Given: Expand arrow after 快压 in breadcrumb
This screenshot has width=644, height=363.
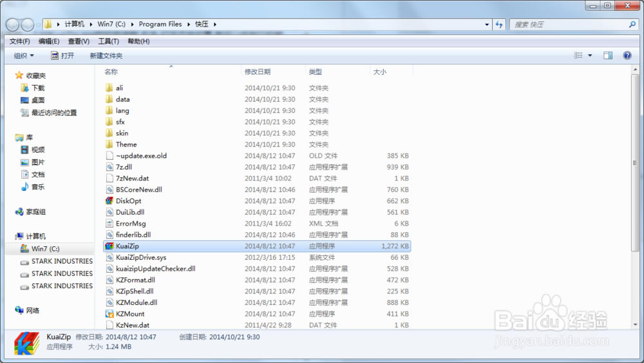Looking at the screenshot, I should point(215,25).
